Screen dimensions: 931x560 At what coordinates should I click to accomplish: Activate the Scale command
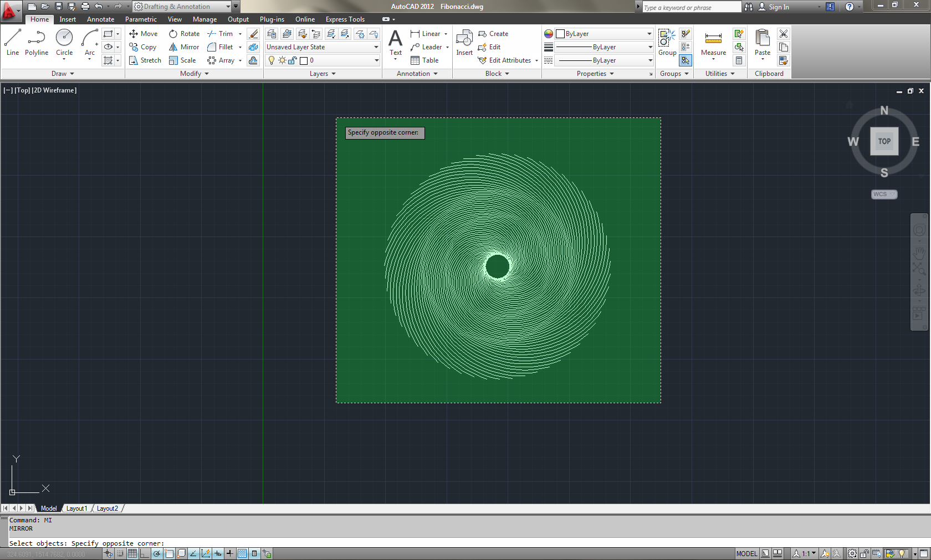tap(182, 60)
